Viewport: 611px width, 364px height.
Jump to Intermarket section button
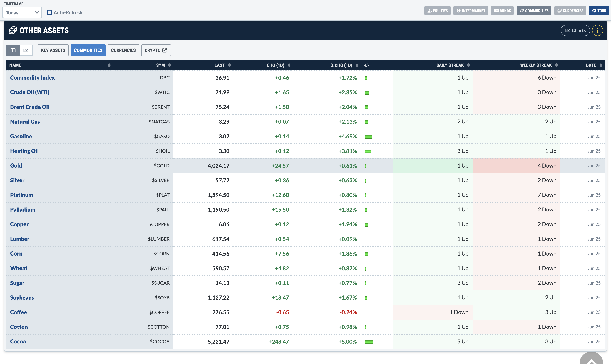pyautogui.click(x=471, y=11)
